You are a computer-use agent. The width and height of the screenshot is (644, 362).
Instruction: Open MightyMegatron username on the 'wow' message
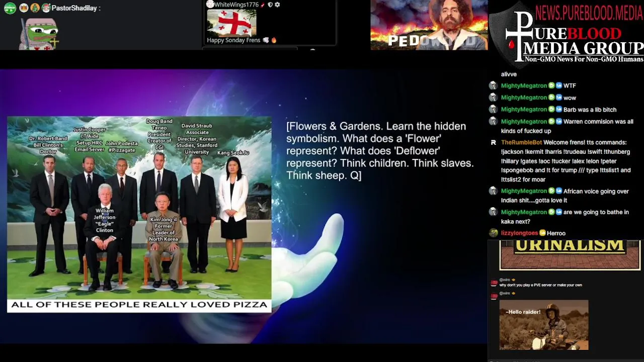click(x=524, y=98)
